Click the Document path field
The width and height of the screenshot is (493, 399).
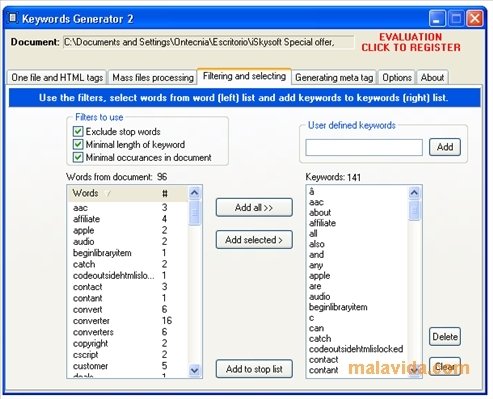coord(209,42)
